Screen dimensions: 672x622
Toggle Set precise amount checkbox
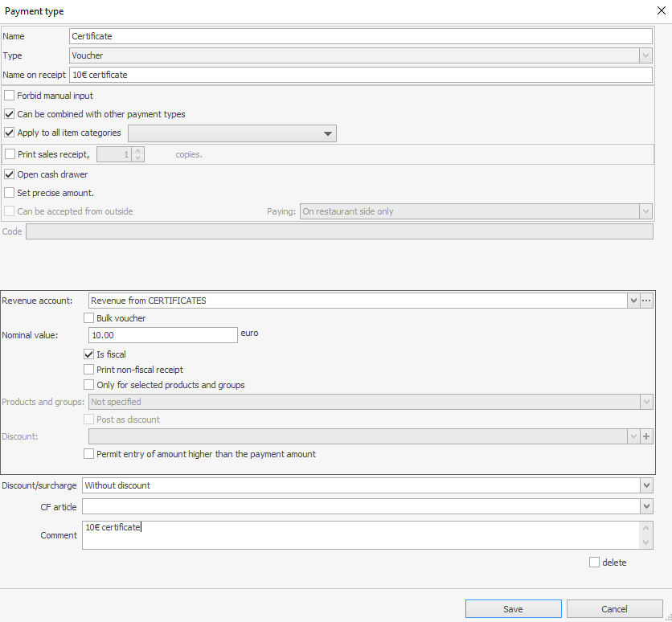click(x=10, y=193)
